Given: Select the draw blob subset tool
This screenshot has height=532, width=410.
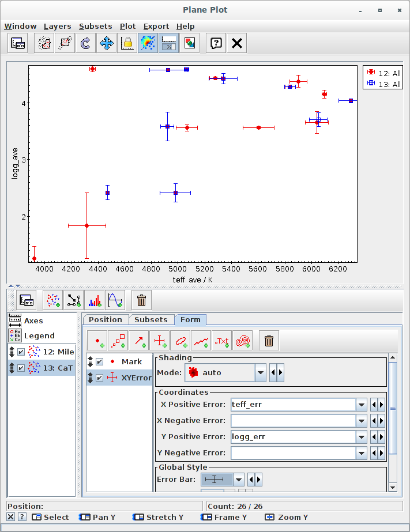Looking at the screenshot, I should point(44,43).
